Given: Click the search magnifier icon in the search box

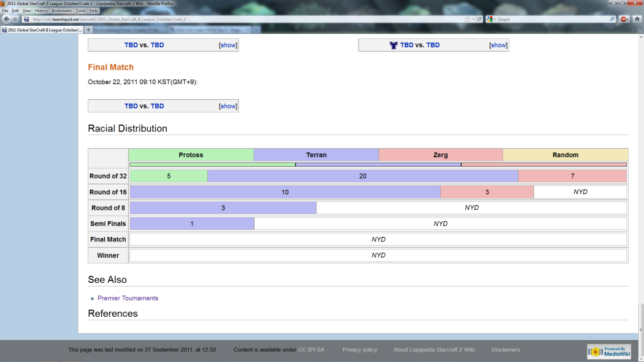Looking at the screenshot, I should (612, 19).
